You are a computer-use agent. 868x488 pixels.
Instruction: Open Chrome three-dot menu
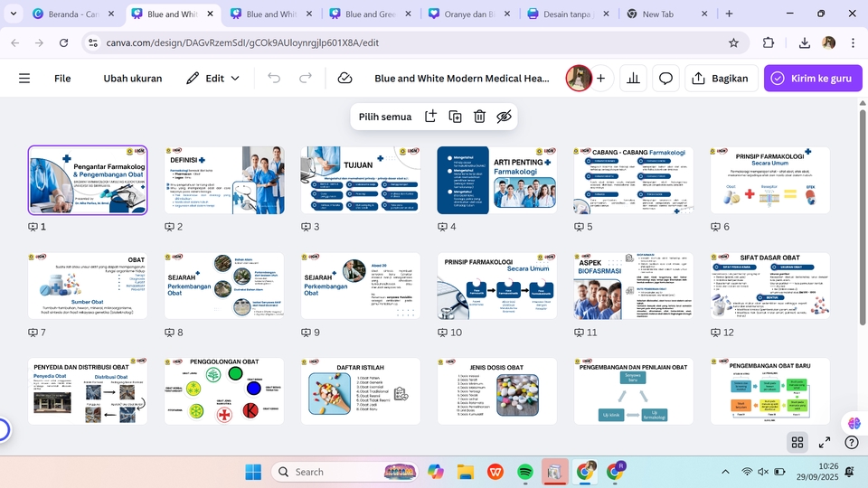[x=853, y=42]
